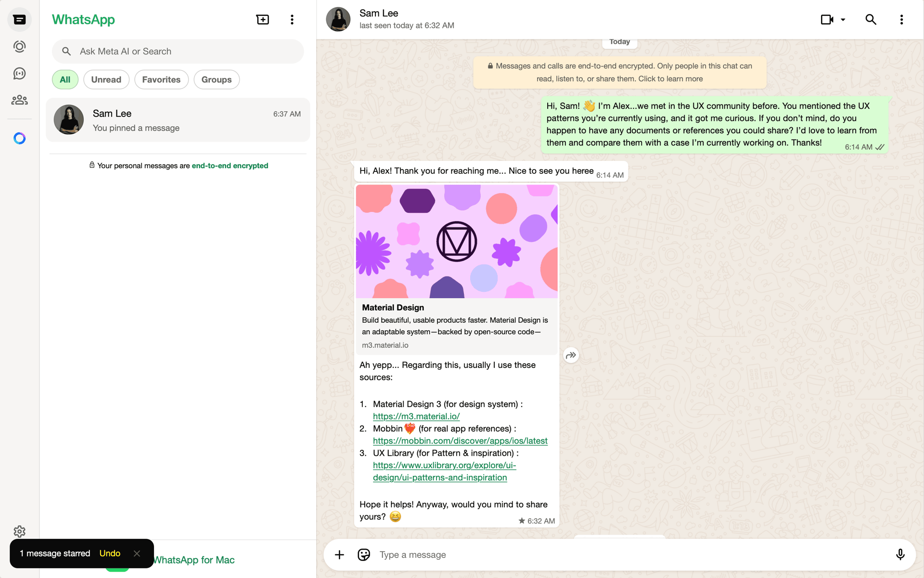Select the Unread chat filter
924x578 pixels.
click(x=106, y=79)
